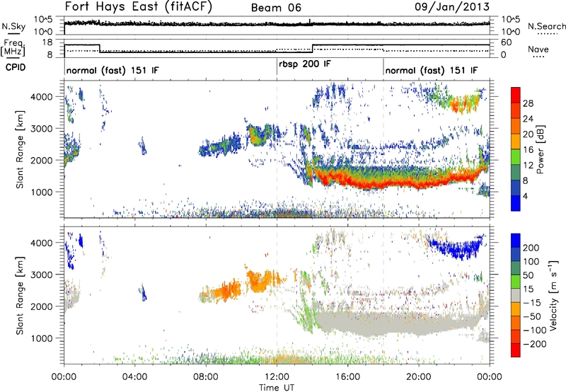Click the 'Slant Range [km]' label of velocity panel

pos(21,295)
